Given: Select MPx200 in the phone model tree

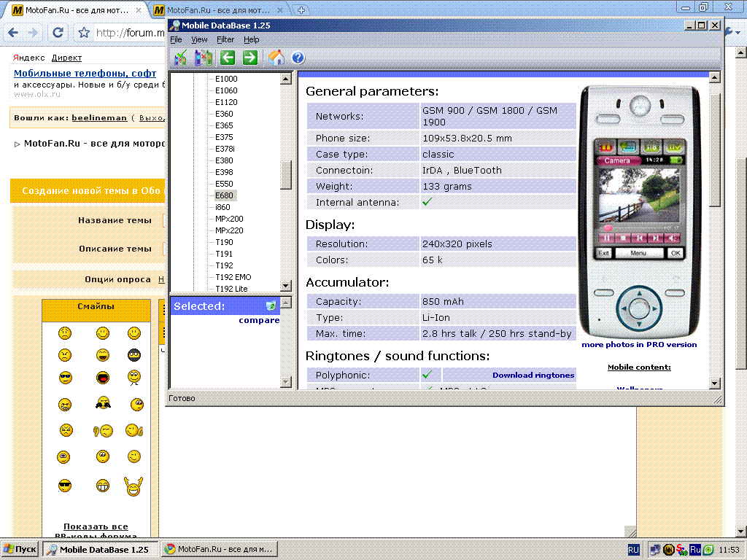Looking at the screenshot, I should [x=229, y=219].
